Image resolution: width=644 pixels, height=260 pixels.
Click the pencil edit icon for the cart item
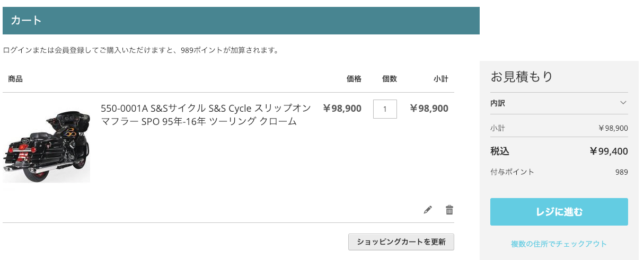click(x=428, y=210)
